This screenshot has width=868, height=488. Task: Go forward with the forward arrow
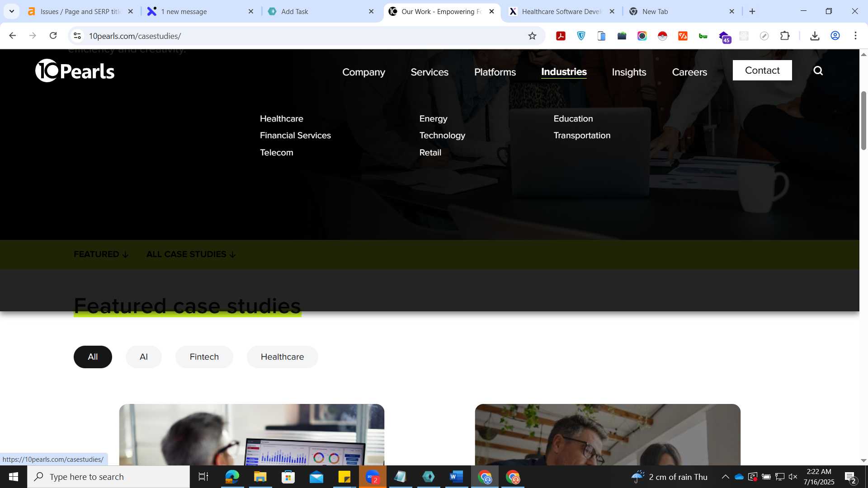tap(33, 36)
